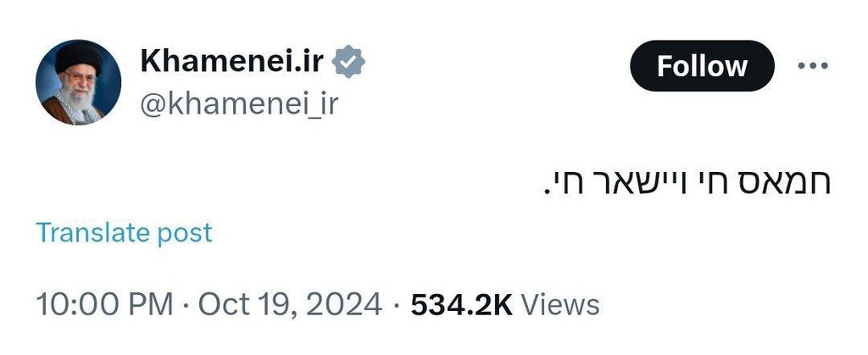This screenshot has width=868, height=355.
Task: Click the Translate post link
Action: tap(124, 233)
